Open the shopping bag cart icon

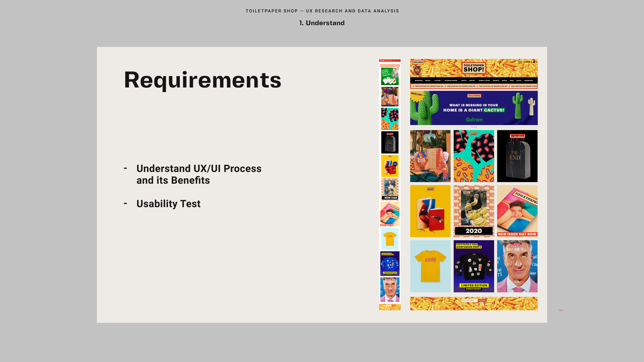tap(534, 62)
